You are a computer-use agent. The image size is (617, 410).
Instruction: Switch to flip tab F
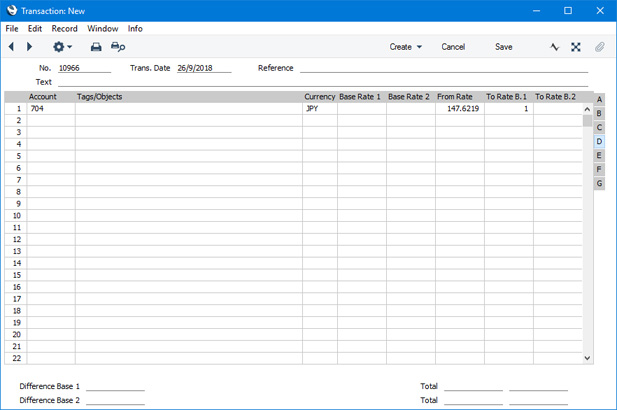click(599, 169)
